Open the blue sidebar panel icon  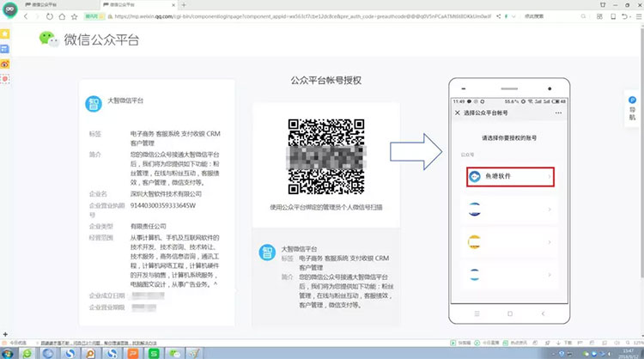click(5, 49)
